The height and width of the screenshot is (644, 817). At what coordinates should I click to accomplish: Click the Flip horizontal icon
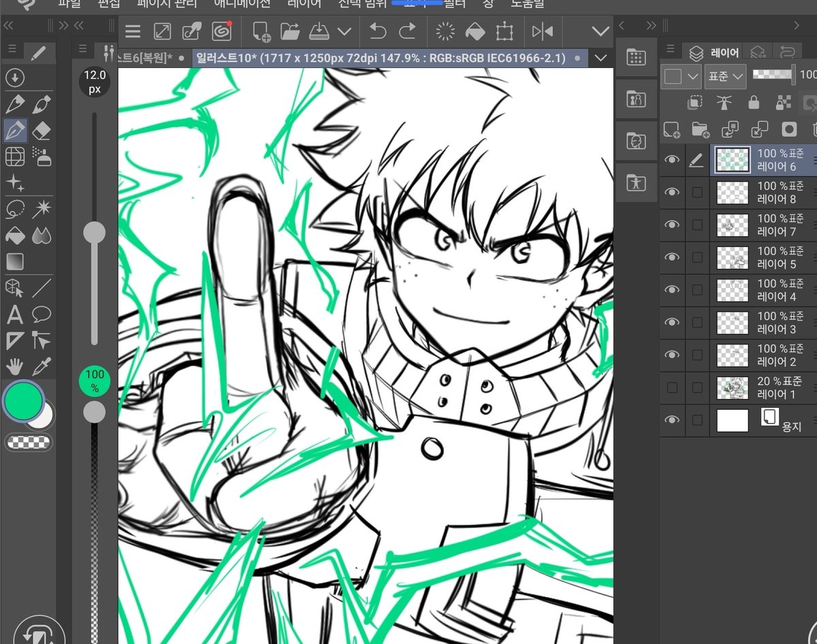[x=543, y=31]
